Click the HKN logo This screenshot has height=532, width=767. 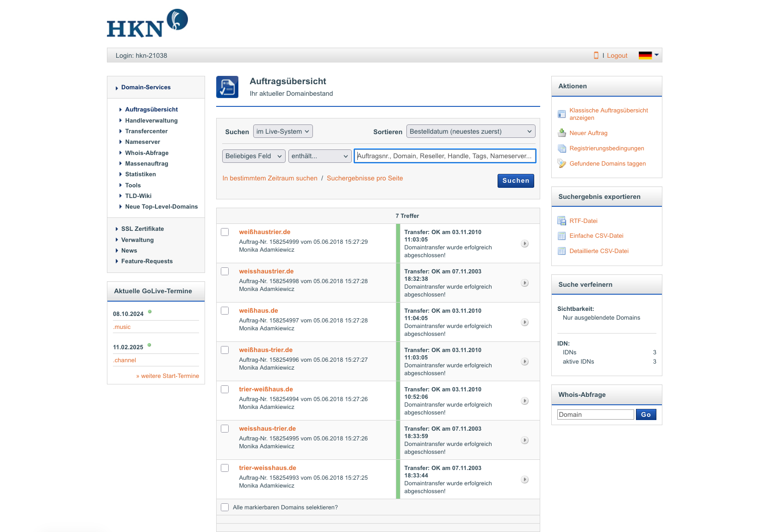point(147,23)
